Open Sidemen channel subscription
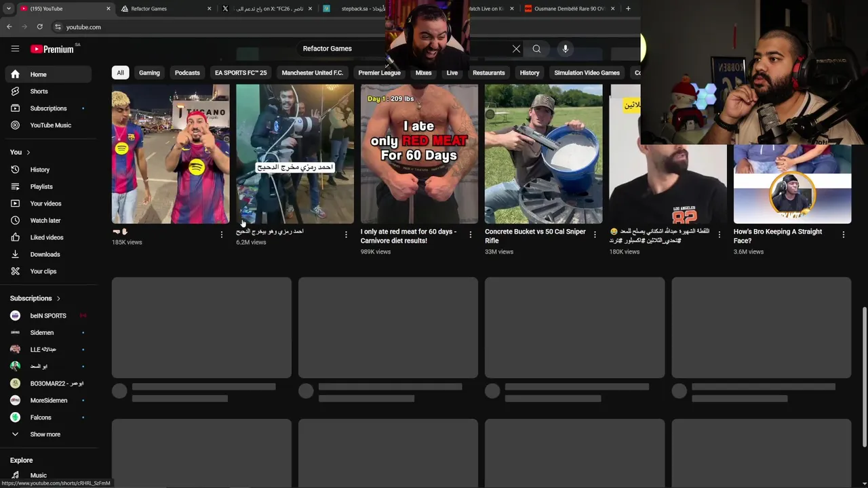868x488 pixels. coord(47,333)
